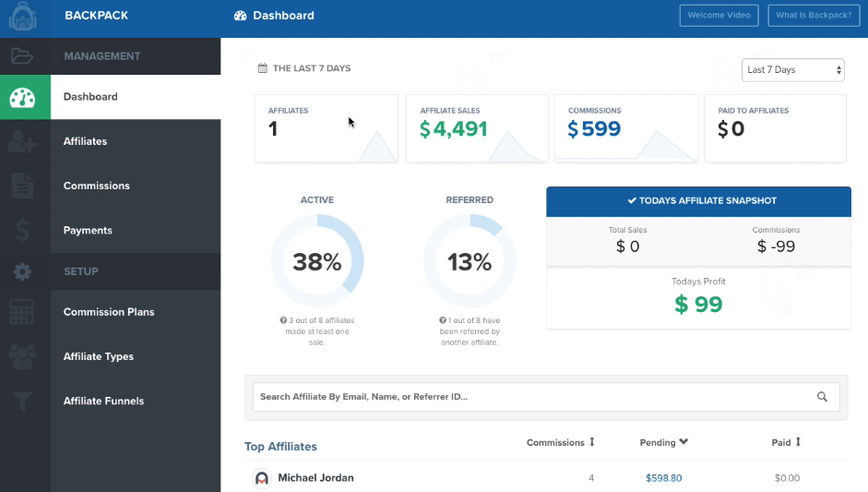Screen dimensions: 868x492
Task: Click the header dashboard palette icon
Action: pos(240,16)
